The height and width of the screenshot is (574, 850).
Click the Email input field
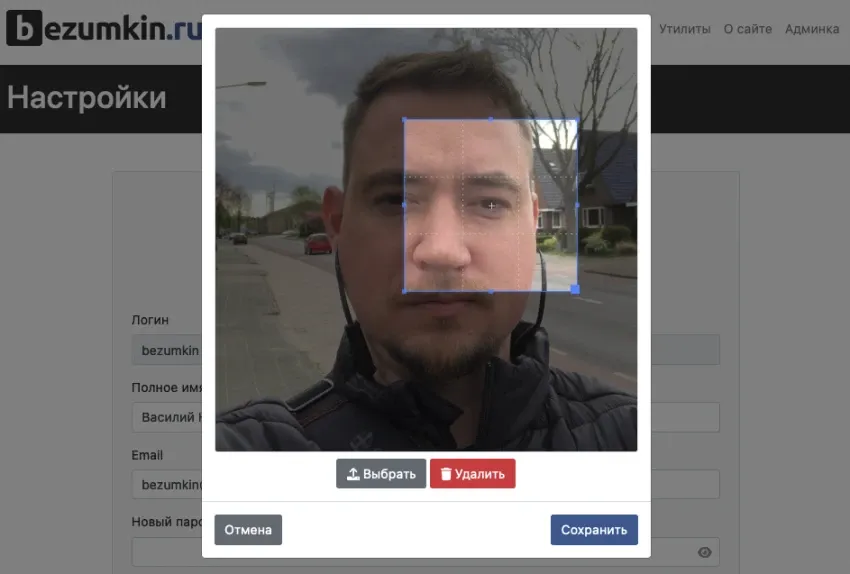tap(426, 484)
